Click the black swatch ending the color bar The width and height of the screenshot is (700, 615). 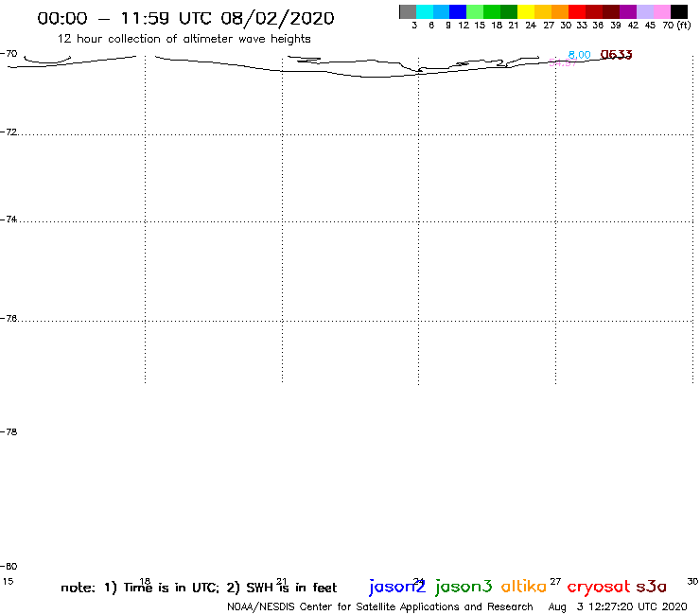(x=679, y=11)
